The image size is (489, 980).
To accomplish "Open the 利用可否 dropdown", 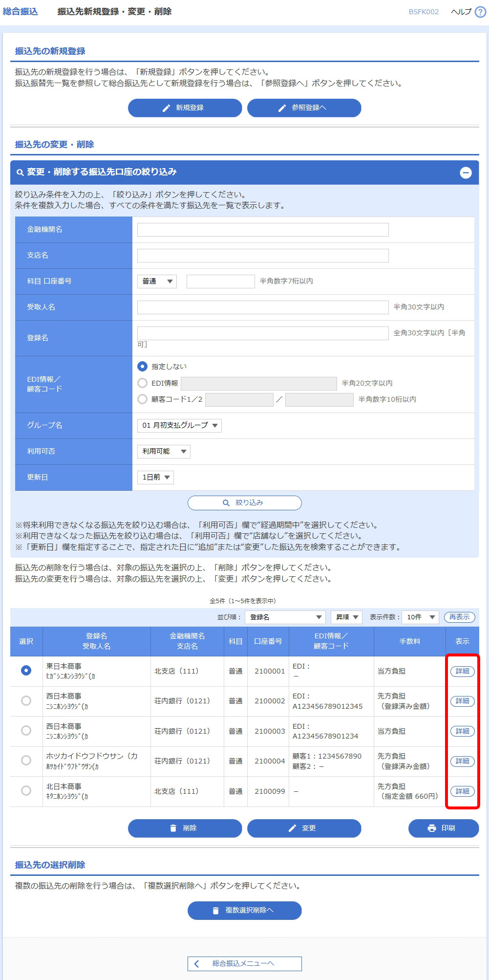I will (x=164, y=452).
